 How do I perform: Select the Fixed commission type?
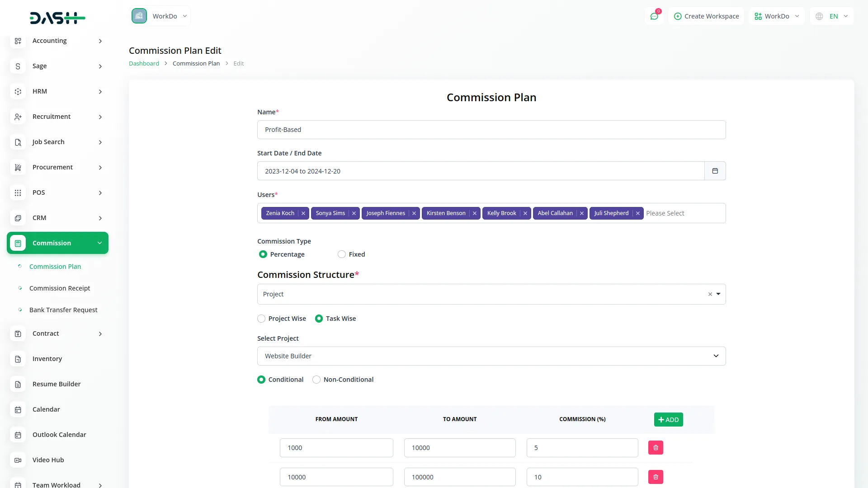[342, 254]
